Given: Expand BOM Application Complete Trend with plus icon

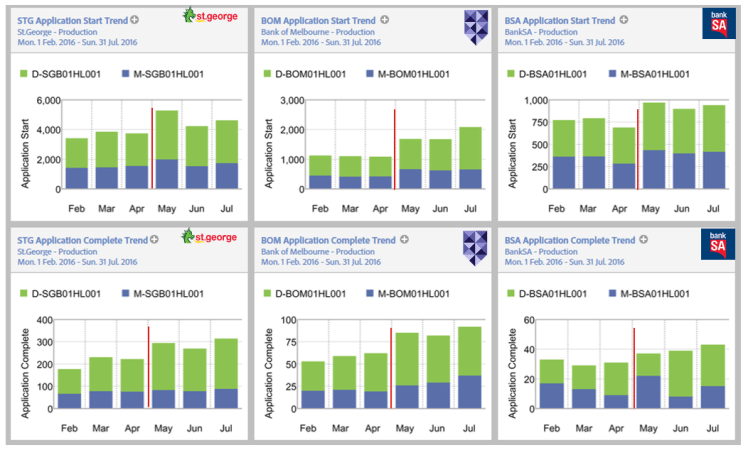Looking at the screenshot, I should (398, 240).
